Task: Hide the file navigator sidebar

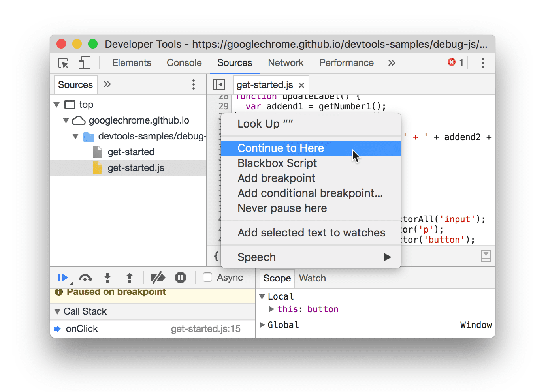Action: coord(218,84)
